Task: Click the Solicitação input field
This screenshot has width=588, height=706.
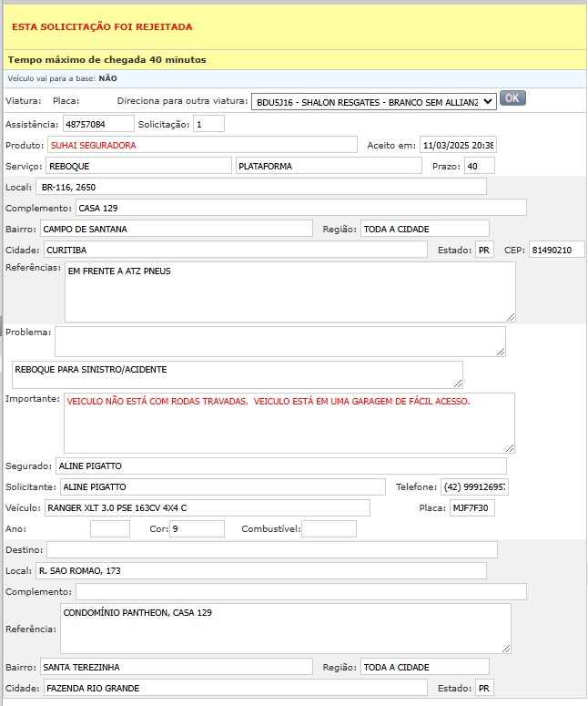Action: click(x=208, y=124)
